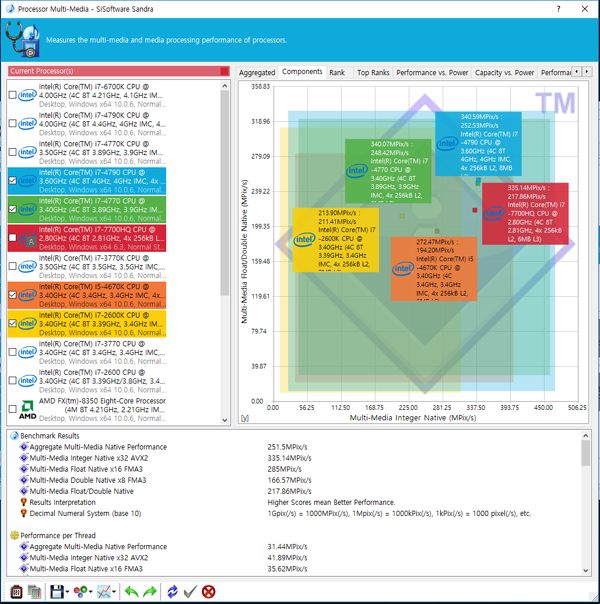Click the results pane scroll up arrow
600x604 pixels.
[586, 435]
